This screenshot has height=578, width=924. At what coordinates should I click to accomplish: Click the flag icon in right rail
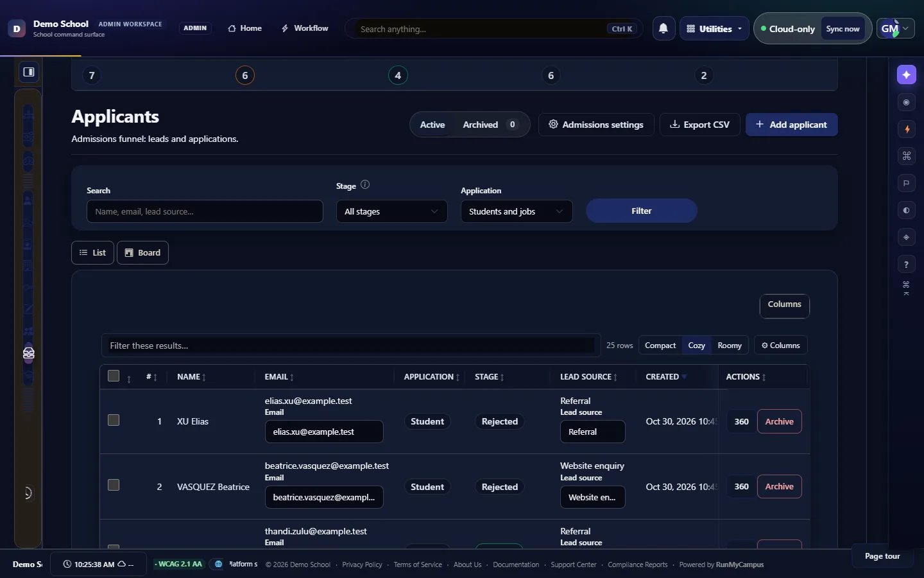pyautogui.click(x=906, y=183)
